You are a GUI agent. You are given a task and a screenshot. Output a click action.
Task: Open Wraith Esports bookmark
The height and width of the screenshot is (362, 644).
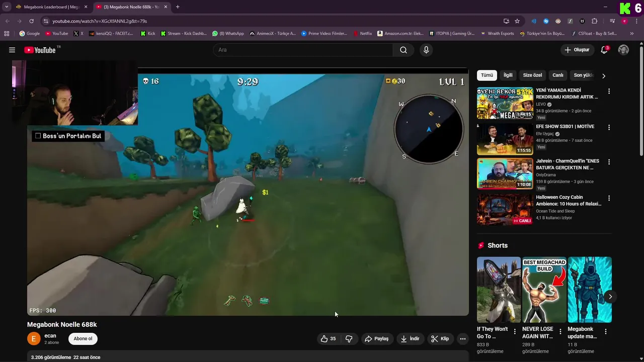(x=497, y=33)
